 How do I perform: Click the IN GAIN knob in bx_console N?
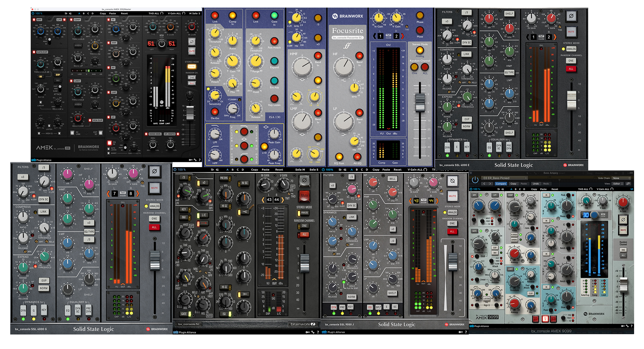point(264,185)
